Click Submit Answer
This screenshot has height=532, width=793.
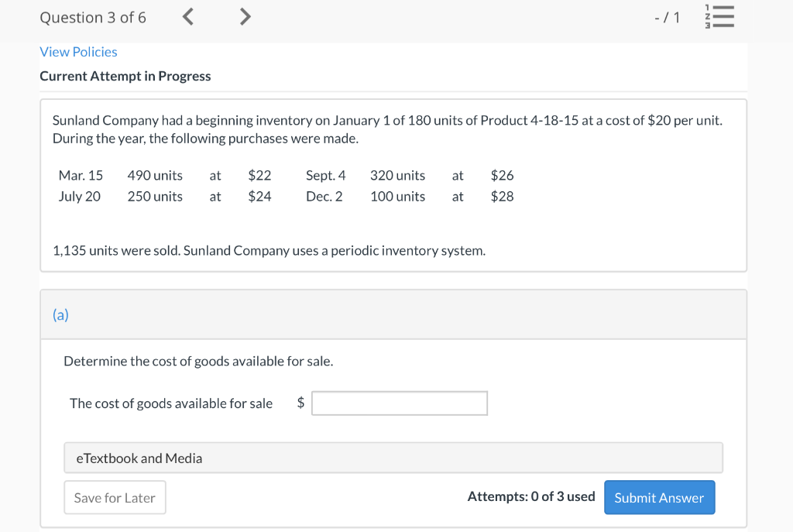pyautogui.click(x=659, y=497)
